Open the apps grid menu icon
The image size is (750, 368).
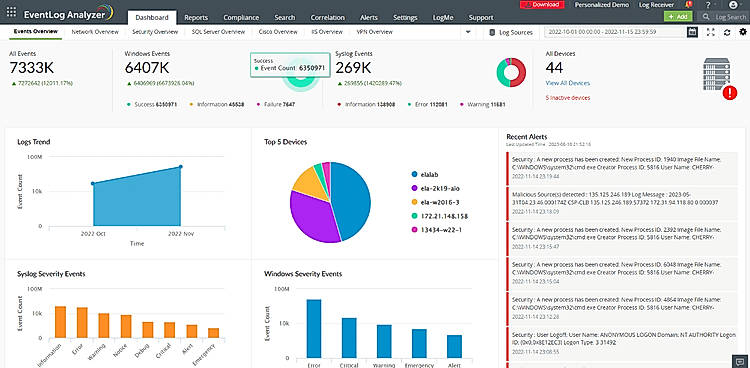coord(11,12)
